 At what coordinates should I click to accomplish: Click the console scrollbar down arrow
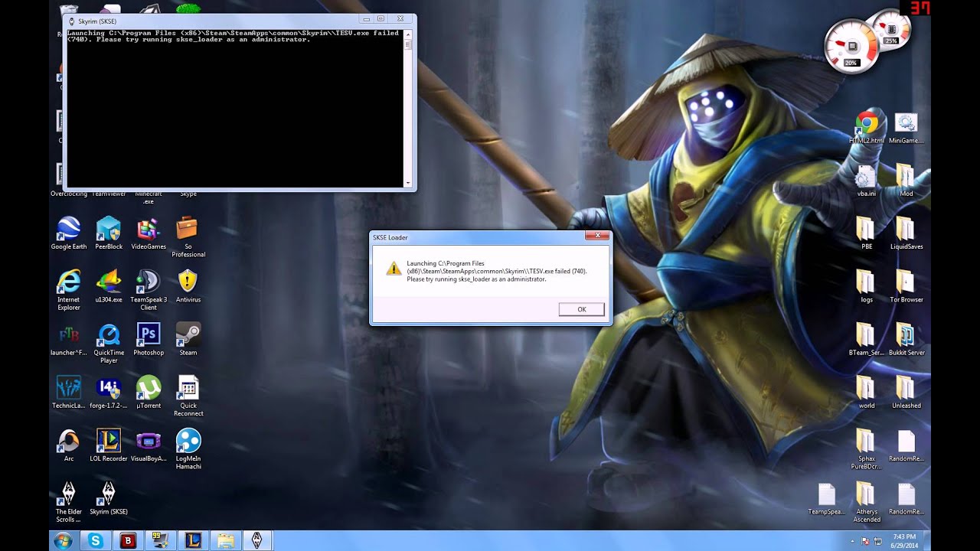tap(407, 183)
